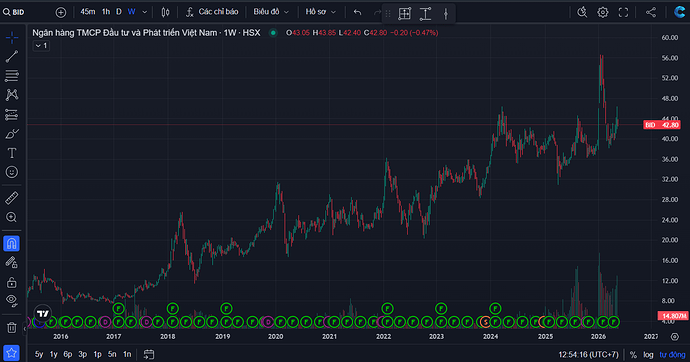The image size is (690, 362).
Task: Set range to 1p
Action: [97, 354]
